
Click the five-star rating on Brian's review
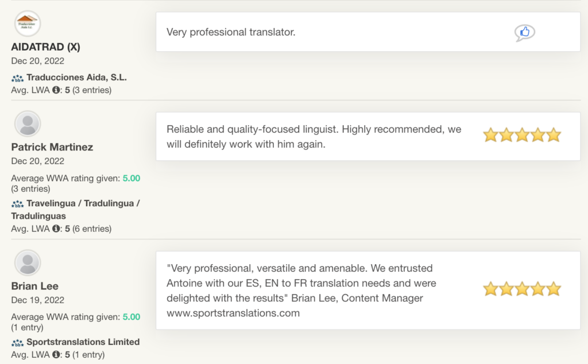(521, 289)
